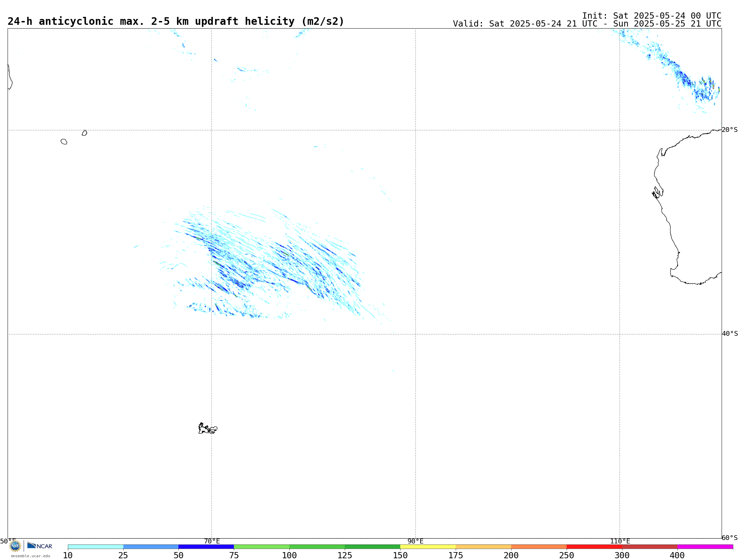This screenshot has height=560, width=744.
Task: Click the NSF logo icon
Action: point(15,546)
